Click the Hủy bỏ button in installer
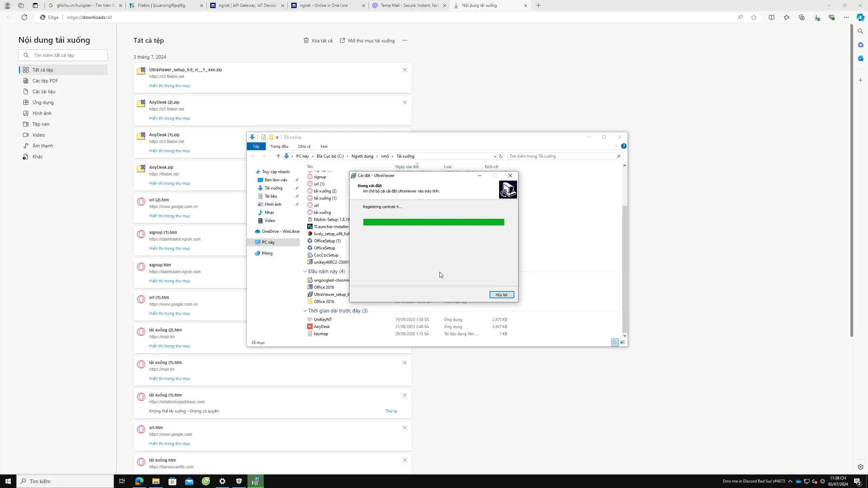Screen dimensions: 868x488 (x=501, y=295)
